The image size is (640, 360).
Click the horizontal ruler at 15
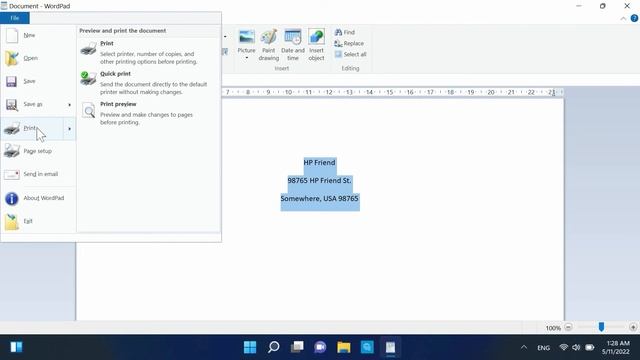(x=390, y=93)
